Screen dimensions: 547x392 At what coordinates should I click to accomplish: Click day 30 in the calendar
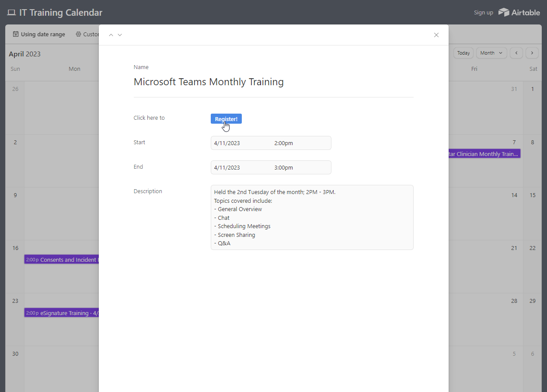[x=15, y=354]
